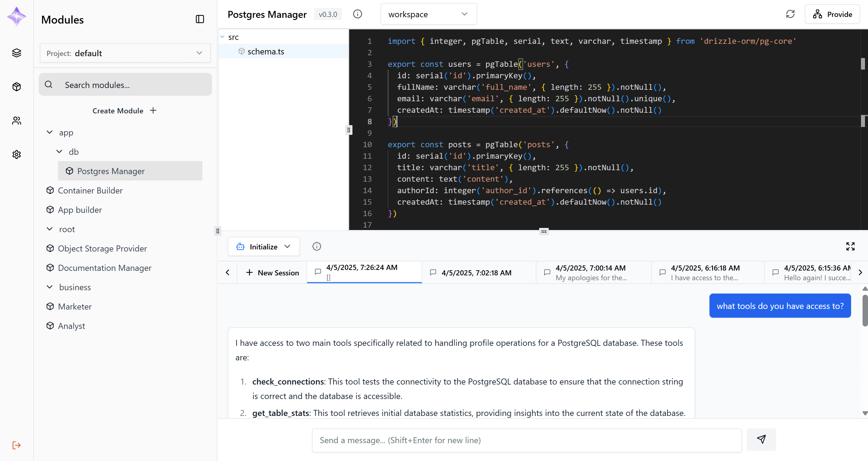Click the get_table_stats tool name
Image resolution: width=868 pixels, height=461 pixels.
(x=281, y=413)
